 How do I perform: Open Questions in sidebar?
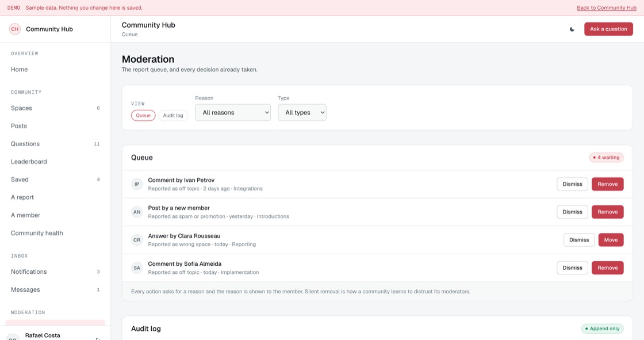pyautogui.click(x=55, y=144)
